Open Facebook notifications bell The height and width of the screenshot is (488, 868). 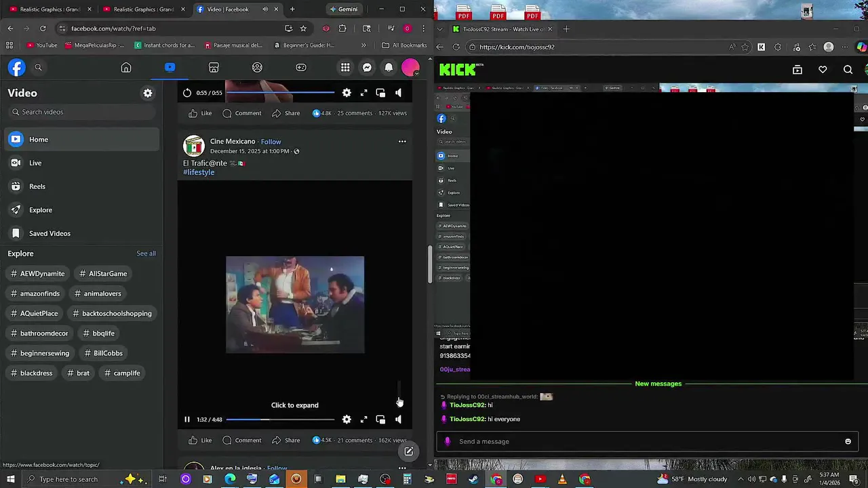(389, 67)
